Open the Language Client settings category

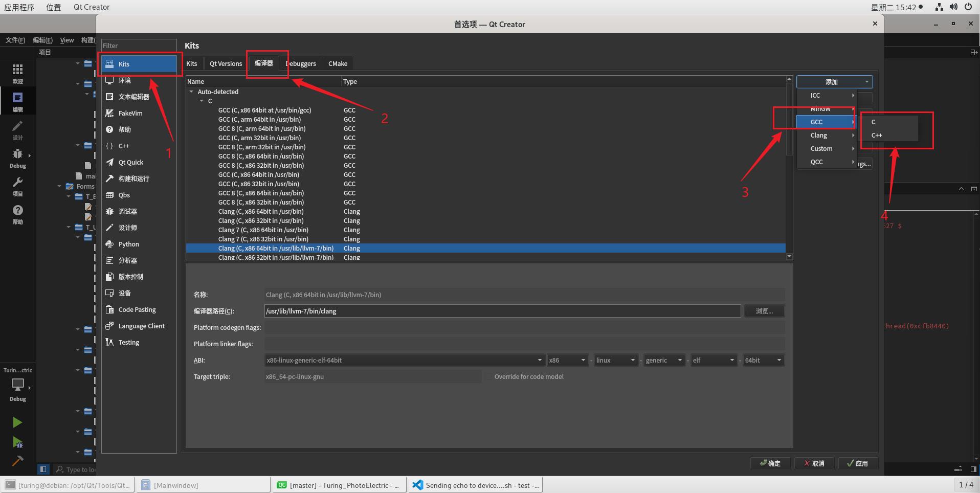[139, 326]
